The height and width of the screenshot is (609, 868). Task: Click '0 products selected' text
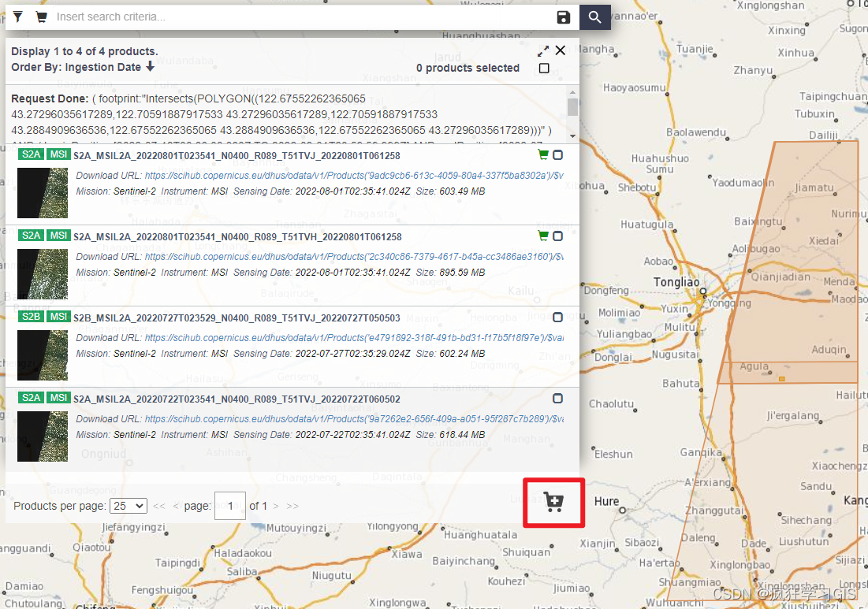tap(468, 68)
